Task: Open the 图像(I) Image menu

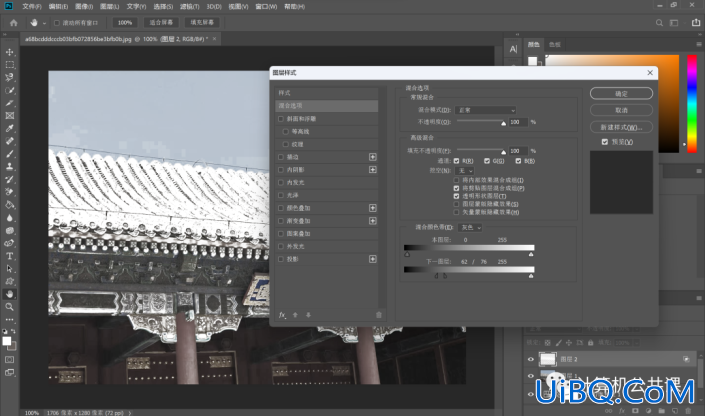Action: coord(84,6)
